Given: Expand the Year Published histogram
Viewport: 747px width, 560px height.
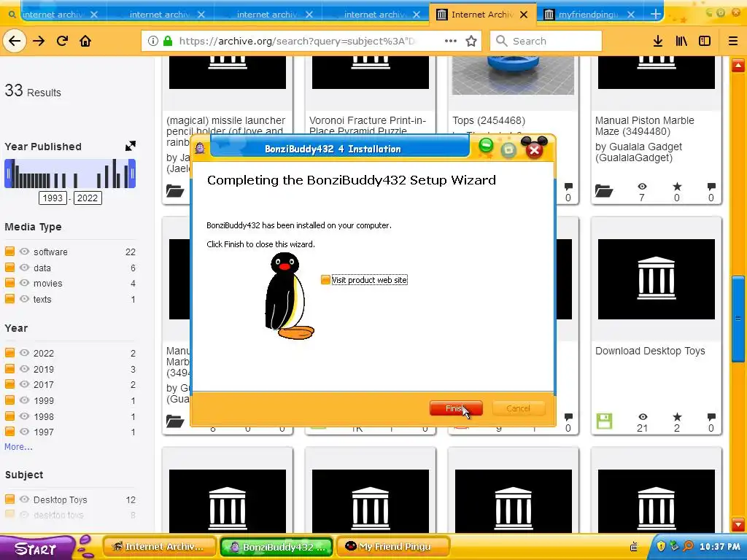Looking at the screenshot, I should click(131, 146).
